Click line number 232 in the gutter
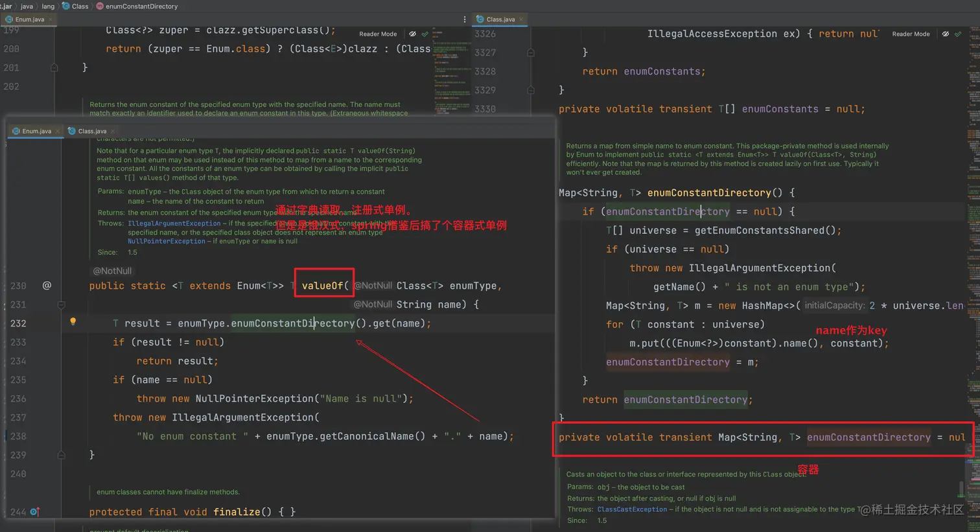 pyautogui.click(x=18, y=323)
